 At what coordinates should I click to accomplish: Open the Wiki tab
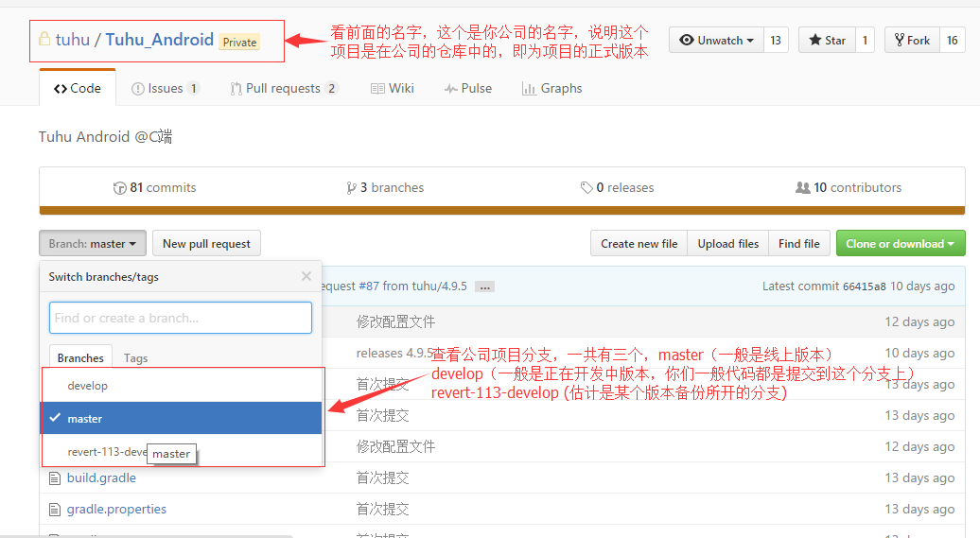click(x=392, y=88)
